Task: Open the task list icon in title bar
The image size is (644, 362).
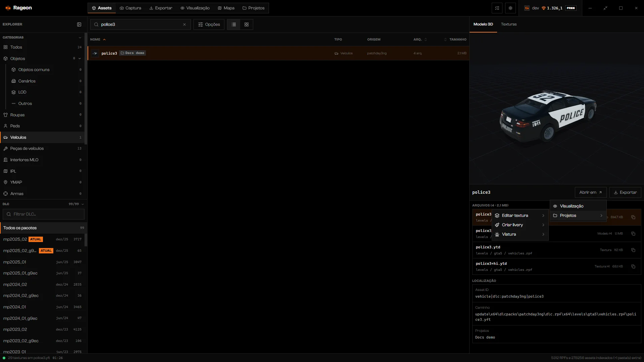Action: click(497, 8)
